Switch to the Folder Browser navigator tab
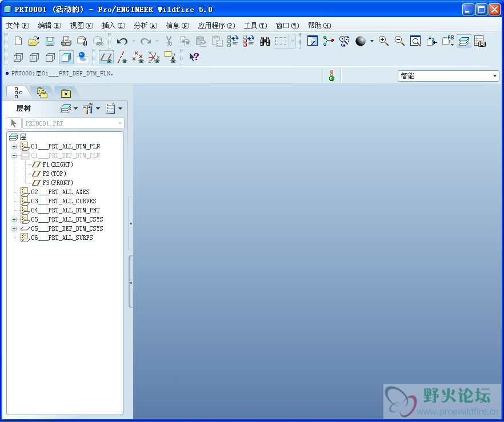Viewport: 504px width, 422px height. click(42, 93)
